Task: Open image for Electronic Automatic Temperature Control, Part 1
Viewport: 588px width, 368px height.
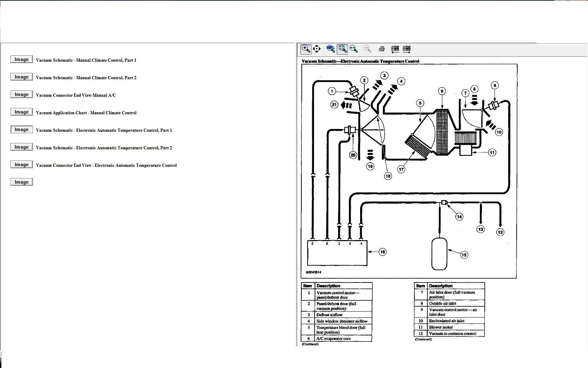Action: [22, 129]
